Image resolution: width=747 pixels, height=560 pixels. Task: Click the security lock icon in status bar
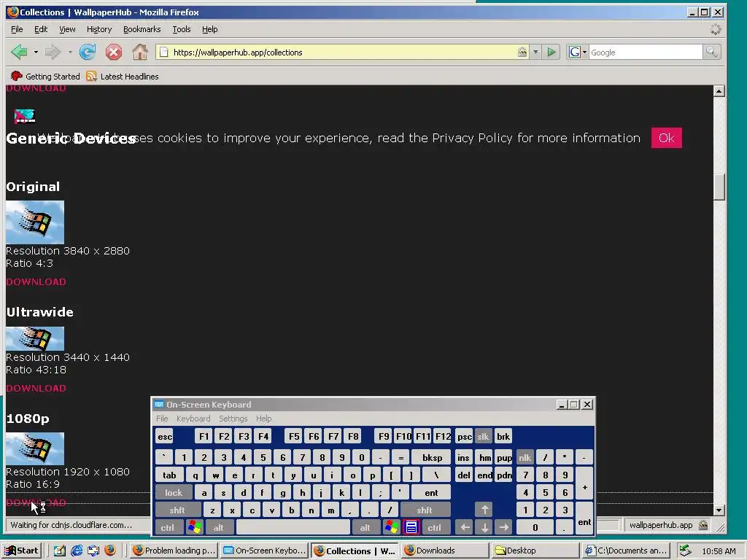[x=703, y=525]
